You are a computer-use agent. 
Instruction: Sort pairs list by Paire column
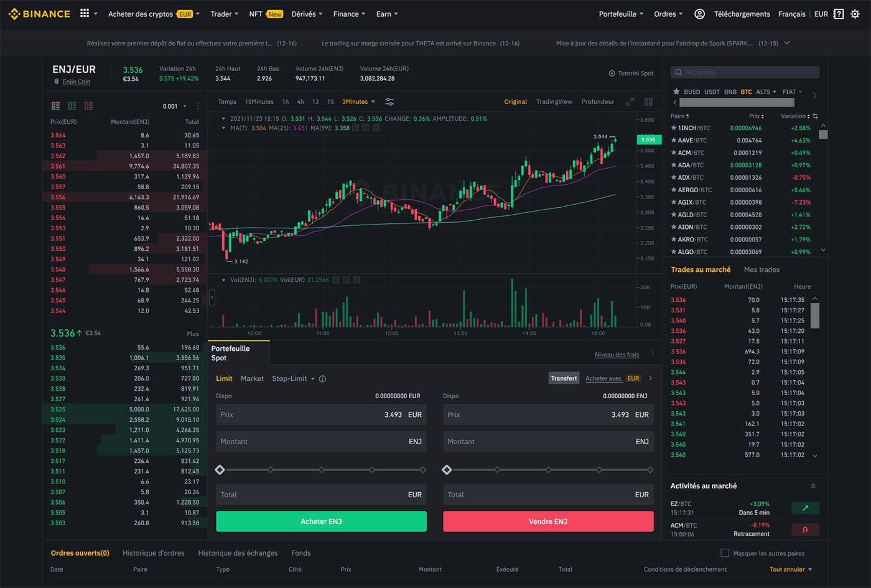[x=680, y=116]
